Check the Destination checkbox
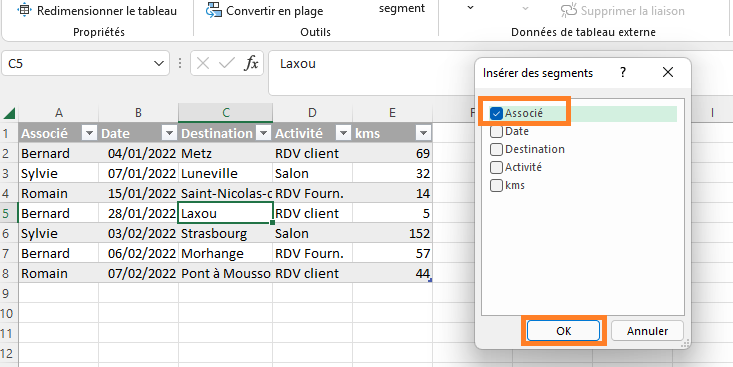 coord(496,150)
